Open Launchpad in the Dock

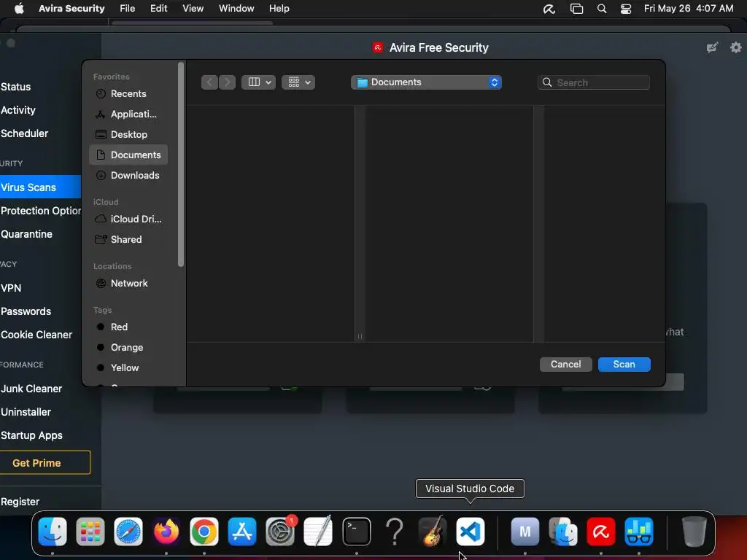90,532
